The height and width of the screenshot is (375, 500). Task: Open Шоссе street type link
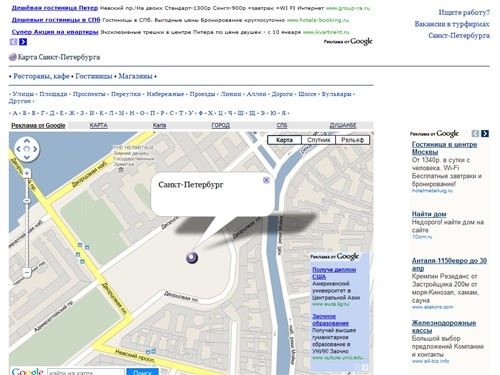307,94
